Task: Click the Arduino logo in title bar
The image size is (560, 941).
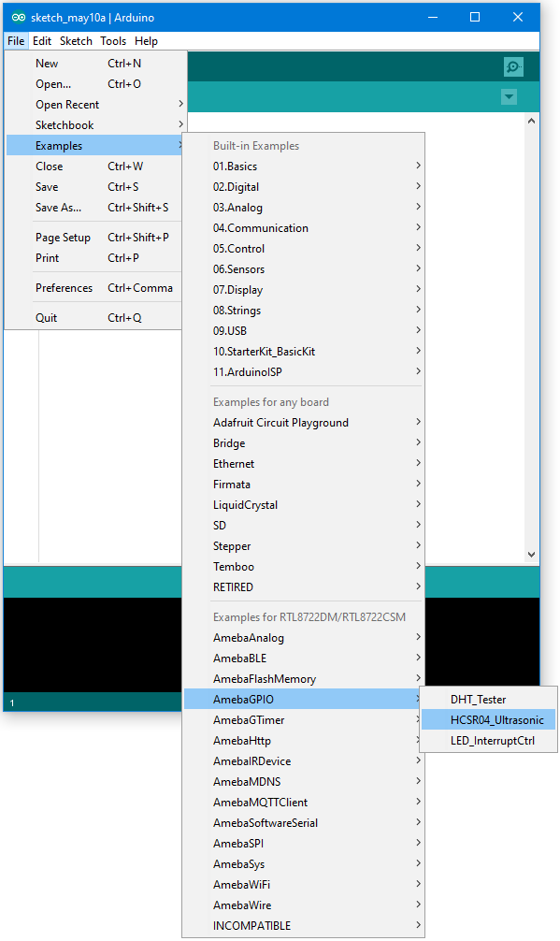Action: point(19,18)
